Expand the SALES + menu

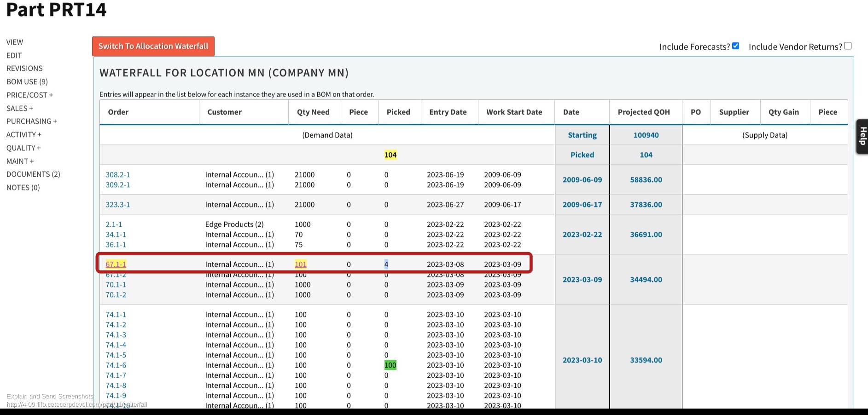coord(20,108)
